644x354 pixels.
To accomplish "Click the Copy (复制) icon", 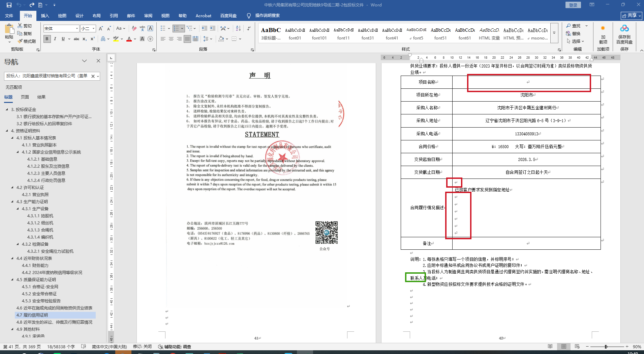I will click(x=20, y=33).
